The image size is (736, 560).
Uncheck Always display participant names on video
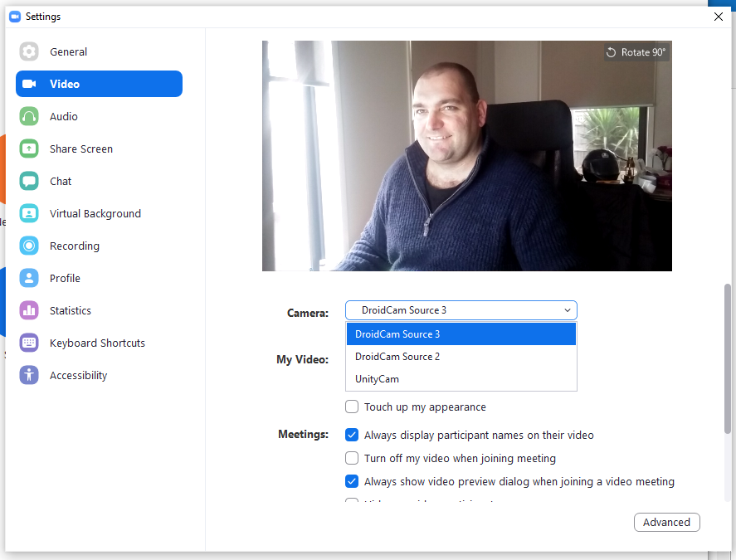[x=352, y=435]
